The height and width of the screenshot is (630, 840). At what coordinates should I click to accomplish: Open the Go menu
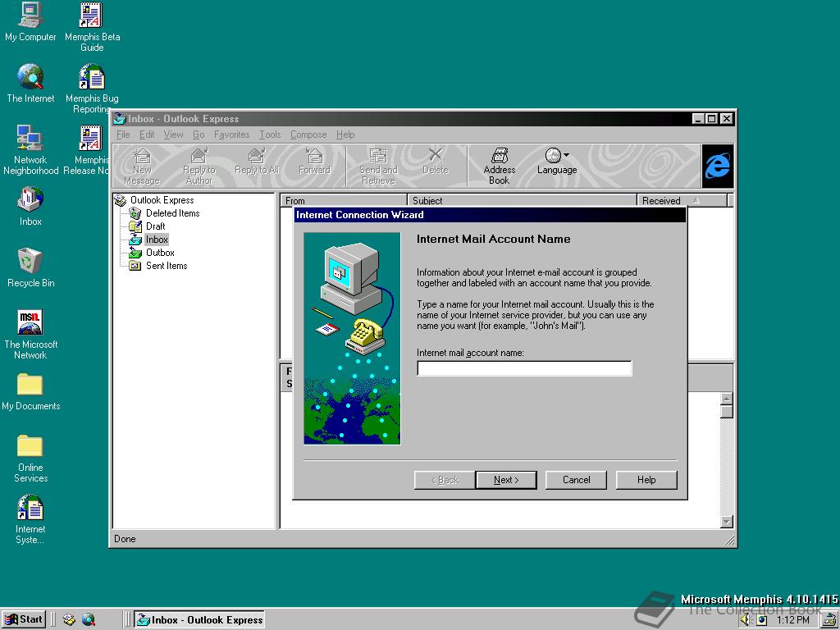(199, 135)
